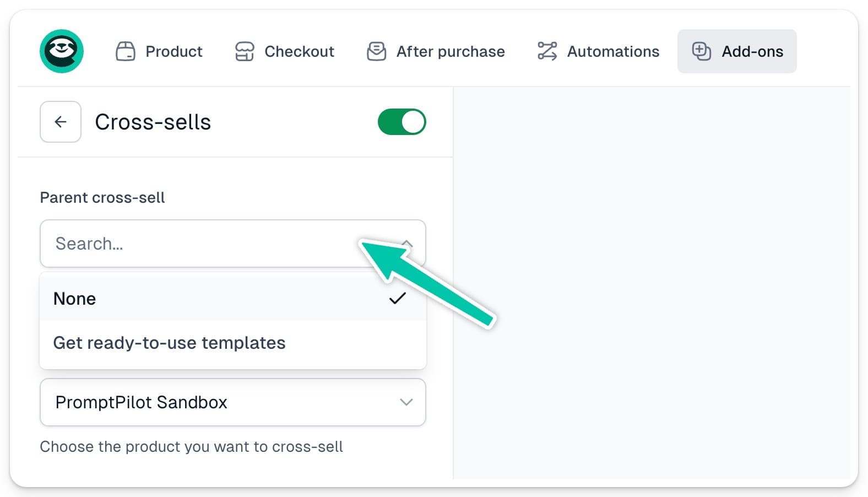This screenshot has height=497, width=868.
Task: Click the checkmark beside None
Action: click(x=398, y=299)
